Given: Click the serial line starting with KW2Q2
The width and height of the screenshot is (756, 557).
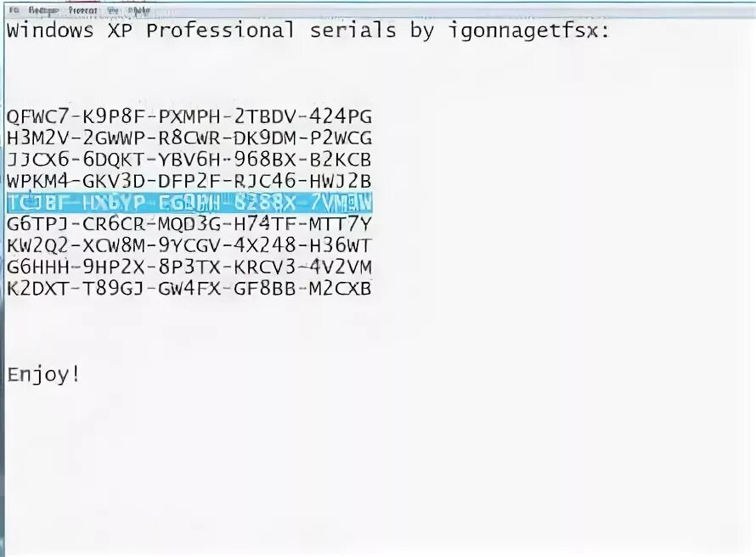Looking at the screenshot, I should [189, 245].
